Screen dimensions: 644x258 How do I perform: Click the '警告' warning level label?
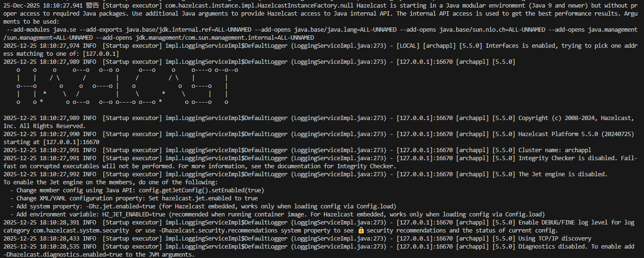(x=92, y=6)
